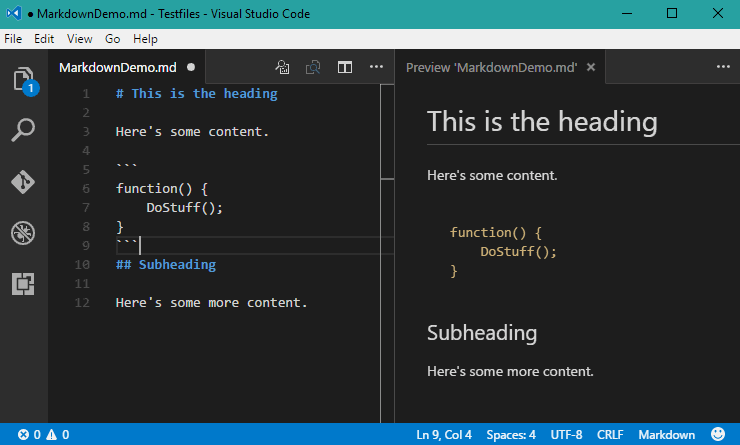
Task: Click Spaces: 4 indentation setting
Action: pos(511,435)
